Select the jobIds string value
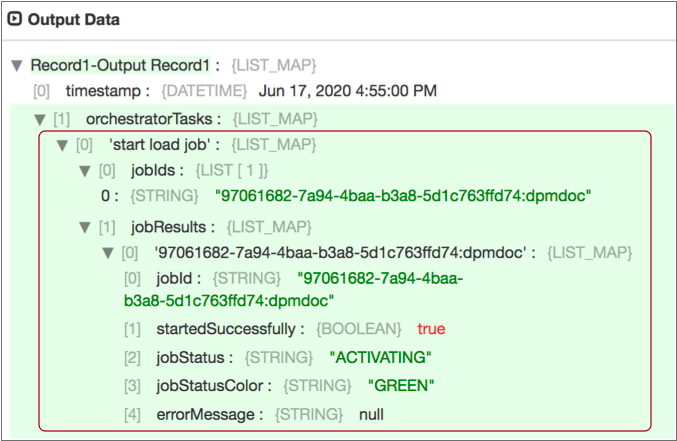This screenshot has width=677, height=441. [x=402, y=196]
